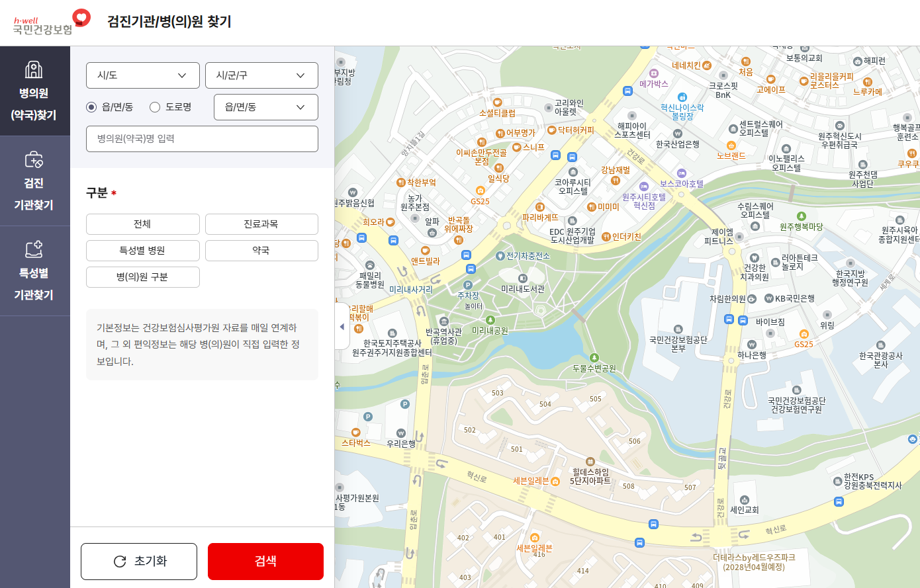Click the h-well 국민건강보험 logo
The width and height of the screenshot is (920, 588).
click(52, 22)
